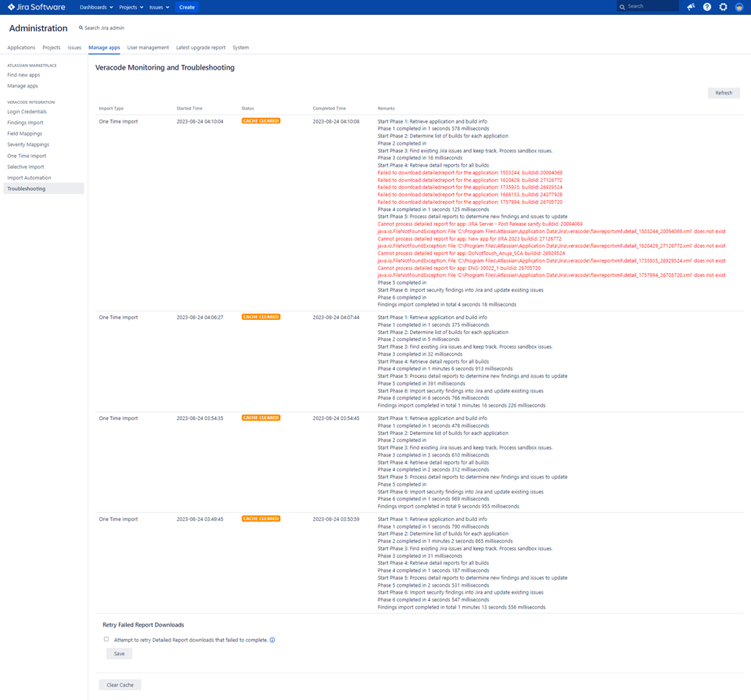Viewport: 751px width, 700px height.
Task: Click CACHE CLEARED badge for 04:10:04 import
Action: click(261, 121)
